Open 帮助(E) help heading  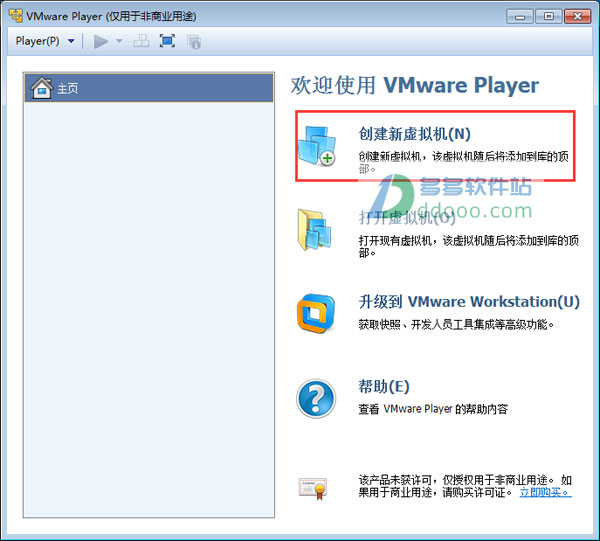384,386
